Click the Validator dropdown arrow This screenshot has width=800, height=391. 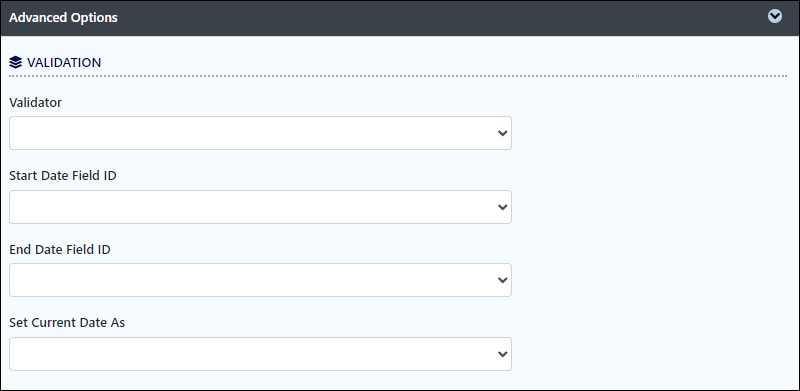503,133
